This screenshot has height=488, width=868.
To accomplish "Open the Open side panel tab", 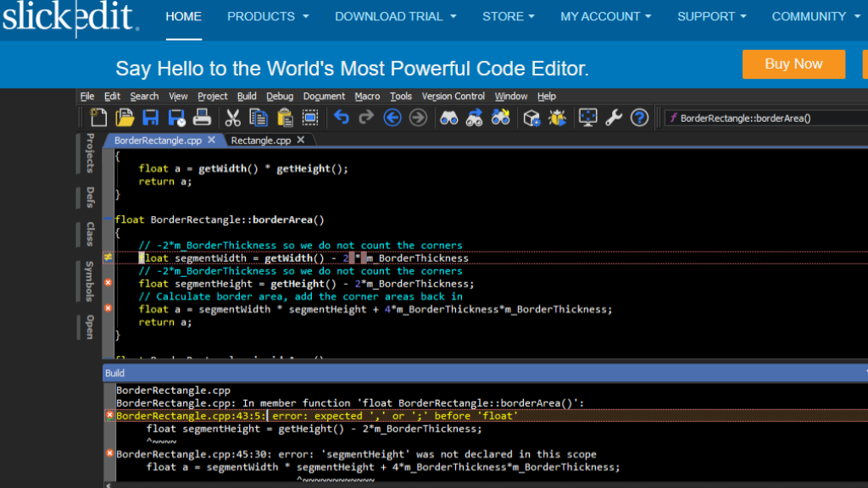I will coord(90,326).
